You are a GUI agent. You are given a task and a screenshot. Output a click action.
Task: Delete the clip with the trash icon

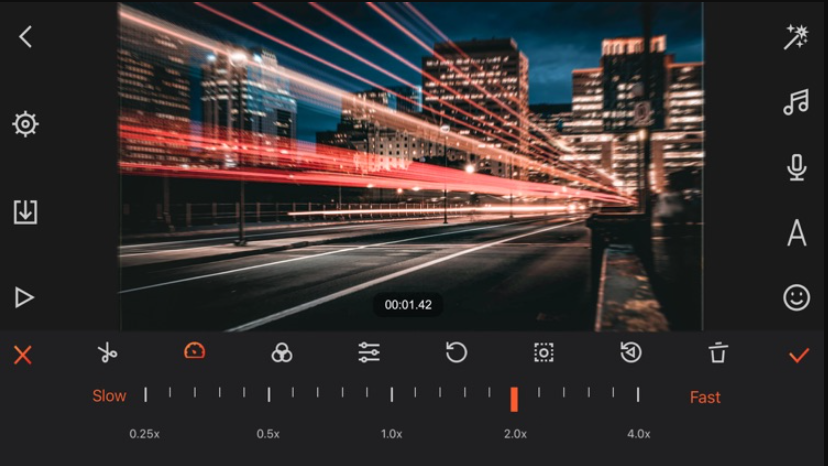718,352
